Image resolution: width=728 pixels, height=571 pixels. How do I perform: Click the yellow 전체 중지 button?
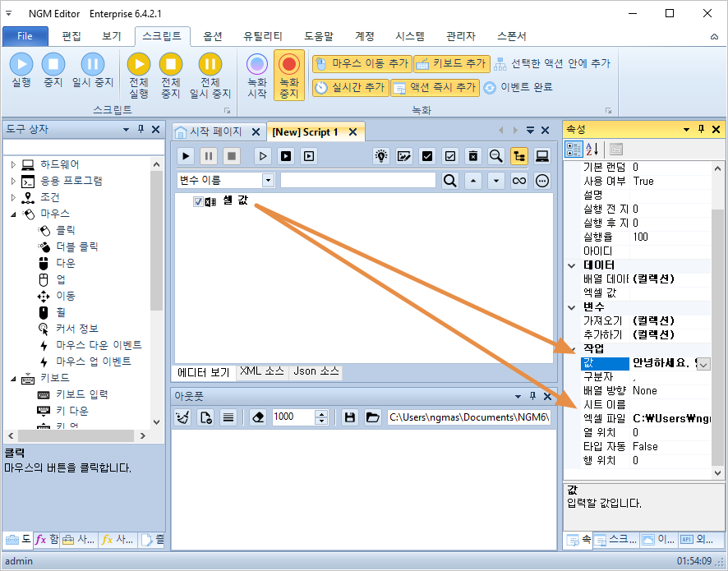pyautogui.click(x=171, y=76)
